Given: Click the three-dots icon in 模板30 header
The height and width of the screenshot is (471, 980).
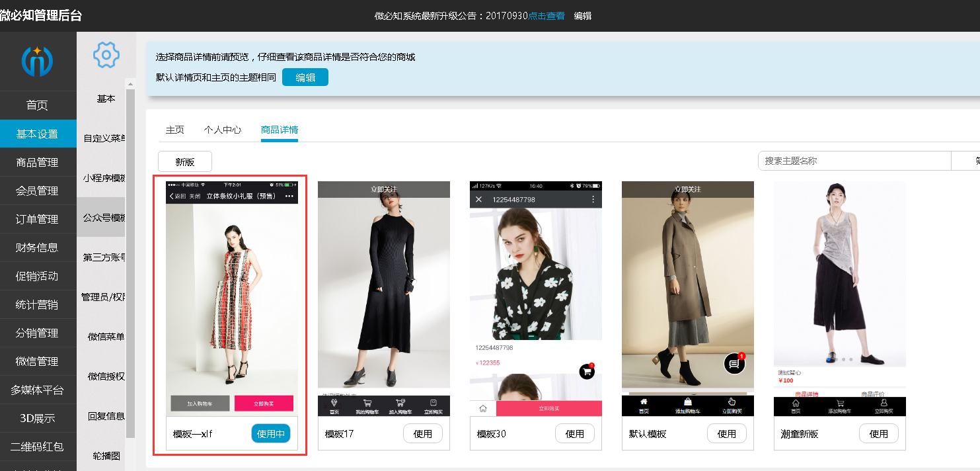Looking at the screenshot, I should [593, 200].
